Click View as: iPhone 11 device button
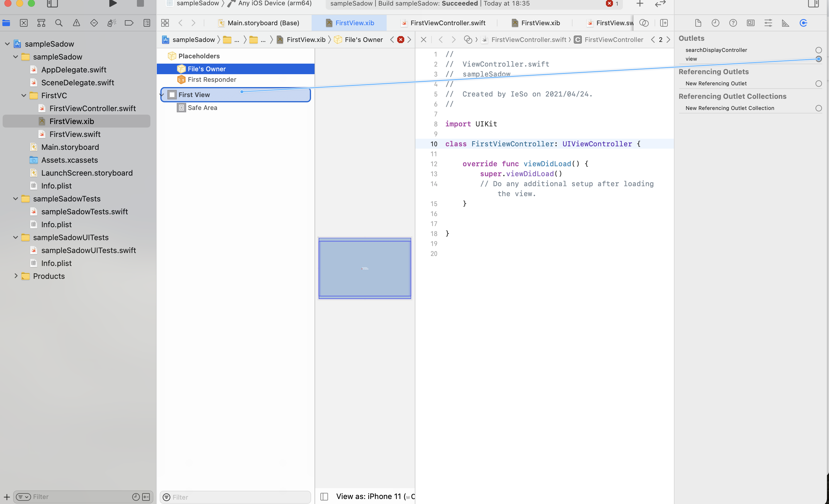 pyautogui.click(x=375, y=497)
